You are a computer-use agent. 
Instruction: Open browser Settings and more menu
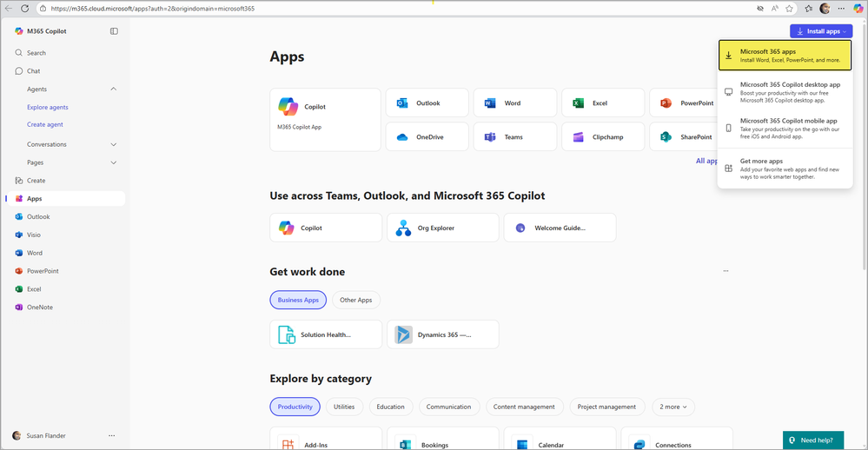point(841,9)
